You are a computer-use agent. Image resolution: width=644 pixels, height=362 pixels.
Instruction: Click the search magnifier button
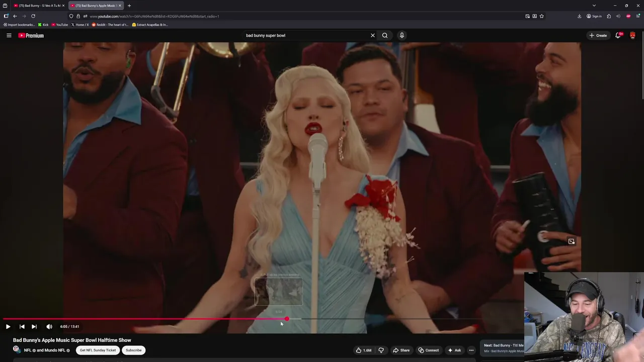(385, 35)
